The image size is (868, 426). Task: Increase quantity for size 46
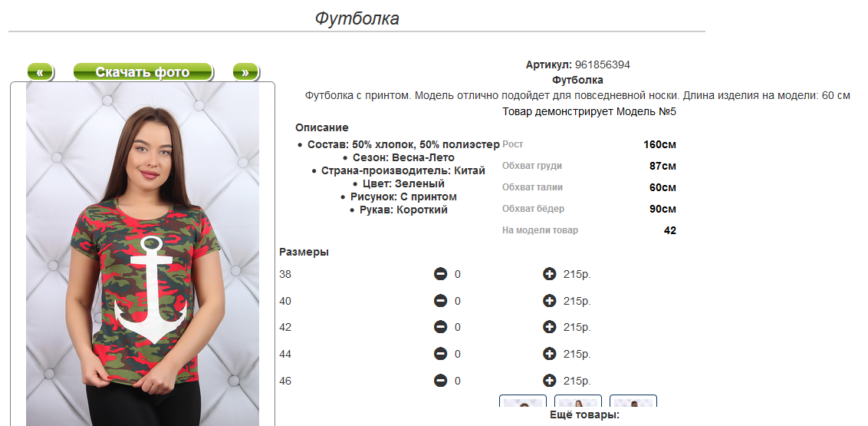coord(549,381)
